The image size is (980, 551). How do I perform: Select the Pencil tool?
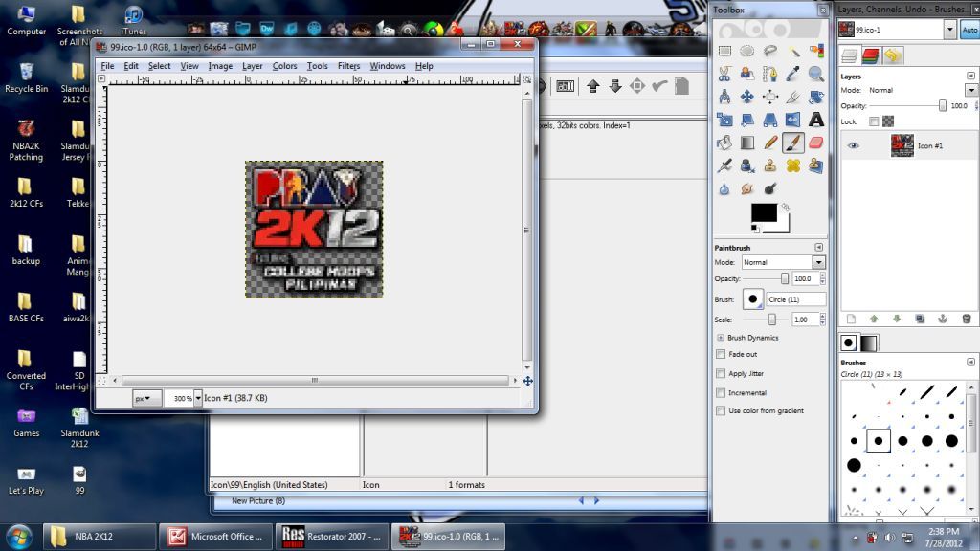770,143
